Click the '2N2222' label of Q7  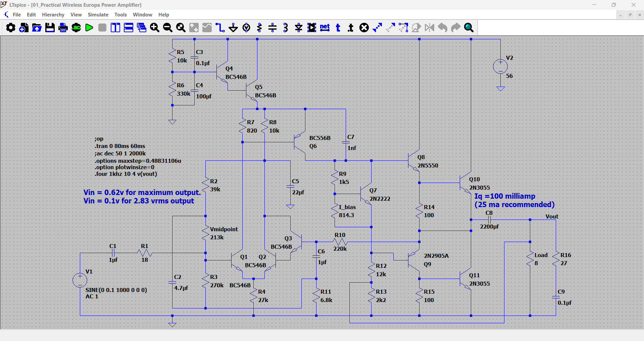coord(380,199)
